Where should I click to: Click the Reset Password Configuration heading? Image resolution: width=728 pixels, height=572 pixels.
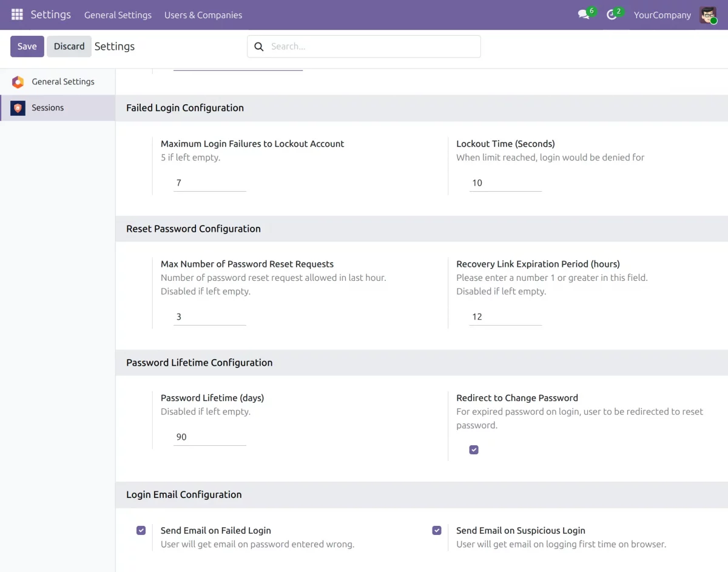point(194,229)
